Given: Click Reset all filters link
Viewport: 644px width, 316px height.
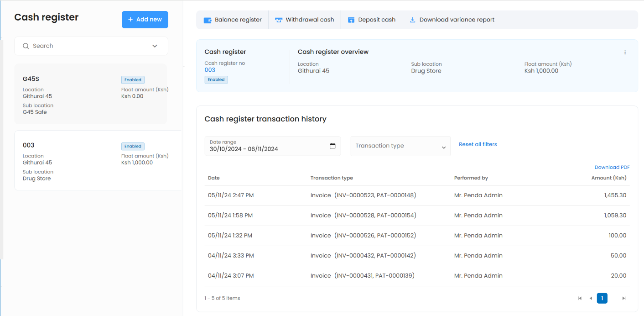Looking at the screenshot, I should pos(478,144).
